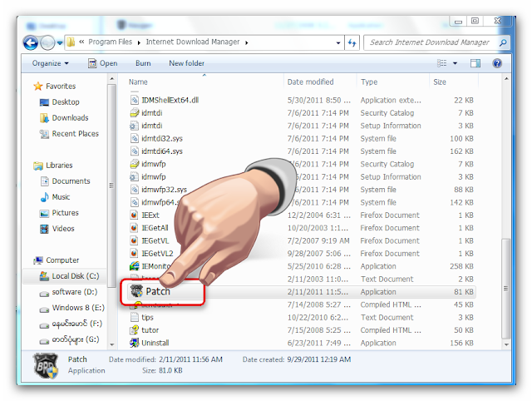Select the idmwfp Security Catalog icon
Viewport: 532px width, 401px height.
point(135,164)
